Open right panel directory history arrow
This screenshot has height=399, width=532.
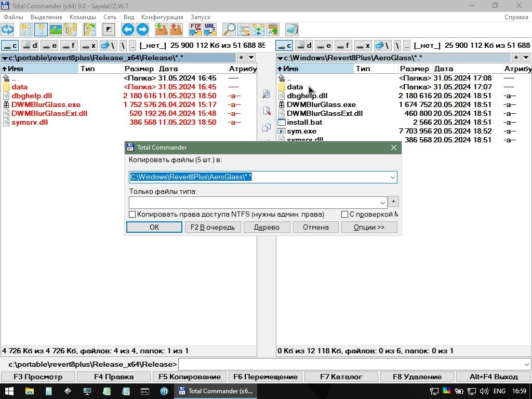[526, 58]
